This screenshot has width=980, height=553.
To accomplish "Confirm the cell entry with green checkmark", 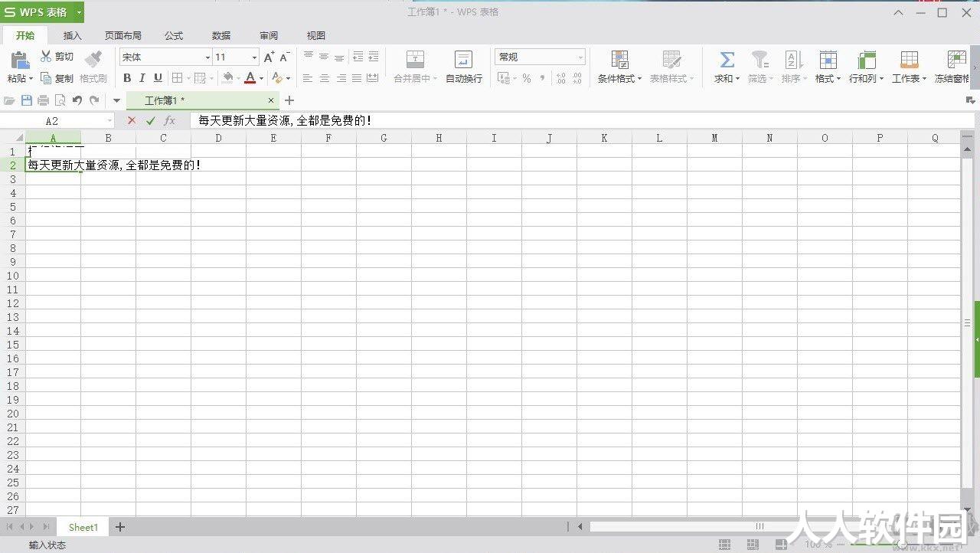I will pos(151,121).
